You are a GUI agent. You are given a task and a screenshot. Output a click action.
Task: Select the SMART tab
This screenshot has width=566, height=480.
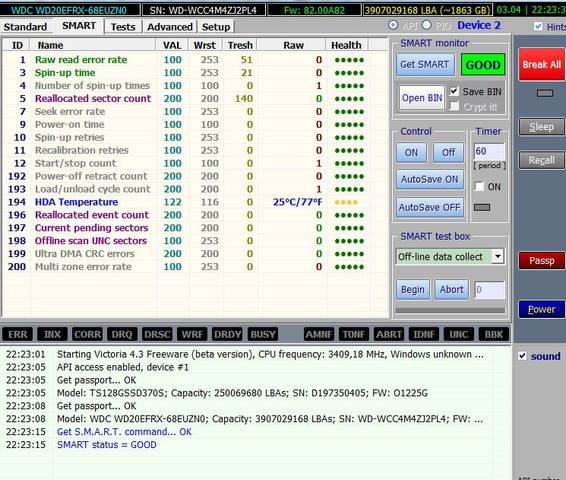79,26
